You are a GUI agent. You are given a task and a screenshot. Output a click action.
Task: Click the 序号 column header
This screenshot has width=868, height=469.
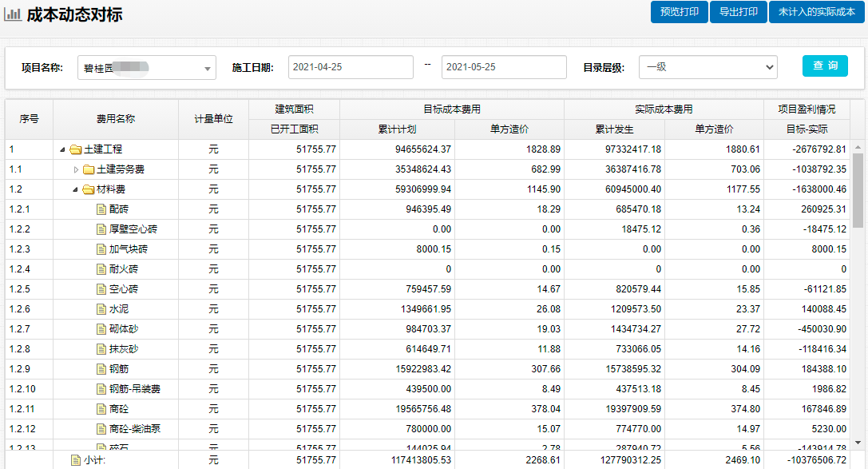click(x=30, y=119)
